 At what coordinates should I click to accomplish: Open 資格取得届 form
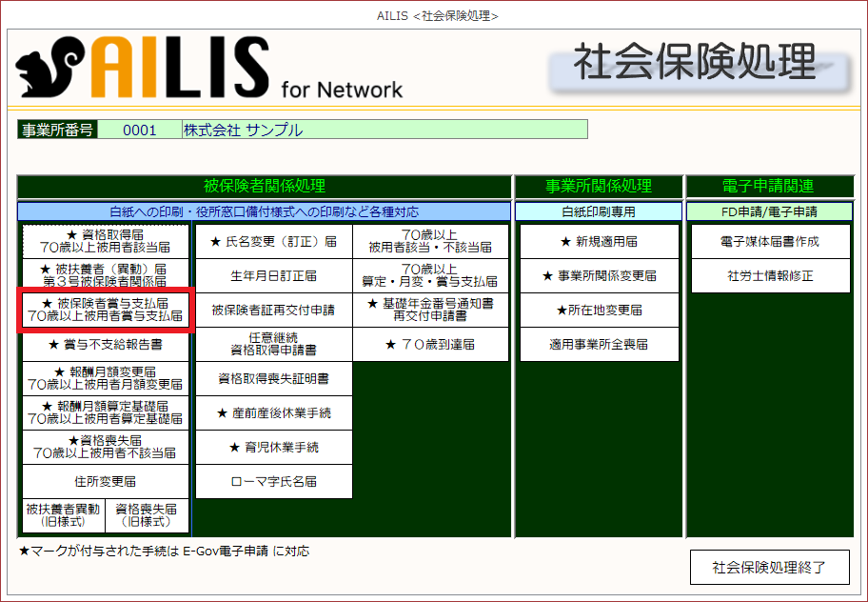click(106, 241)
